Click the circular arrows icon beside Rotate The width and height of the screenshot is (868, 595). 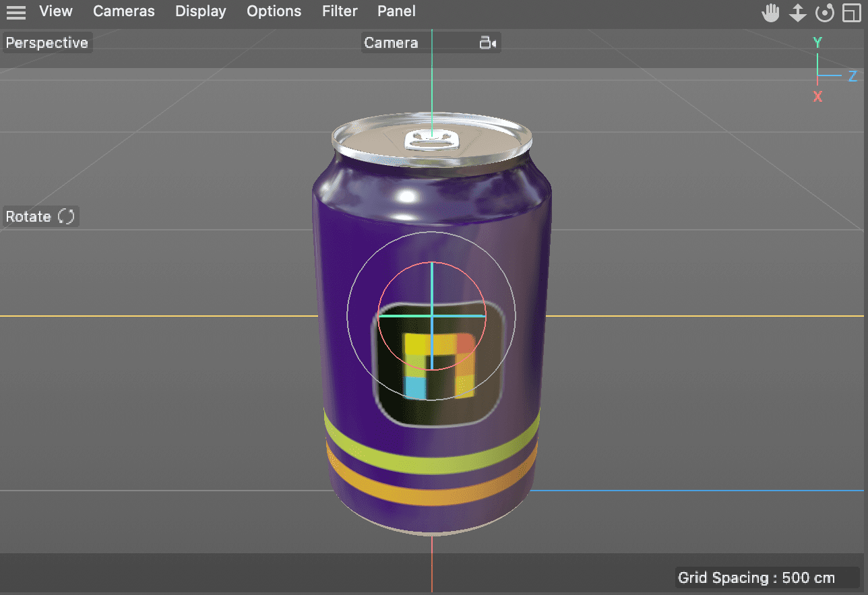66,216
